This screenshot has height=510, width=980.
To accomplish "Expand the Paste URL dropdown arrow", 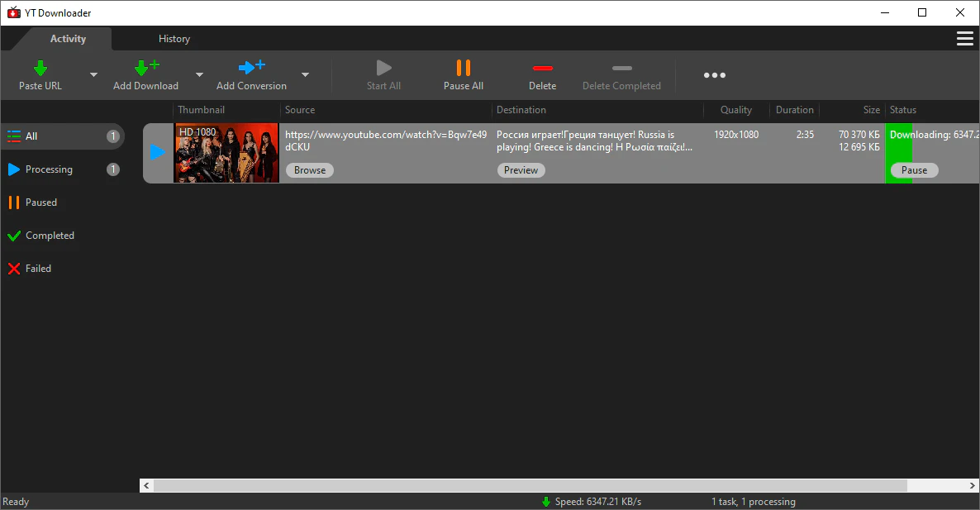I will pyautogui.click(x=93, y=75).
